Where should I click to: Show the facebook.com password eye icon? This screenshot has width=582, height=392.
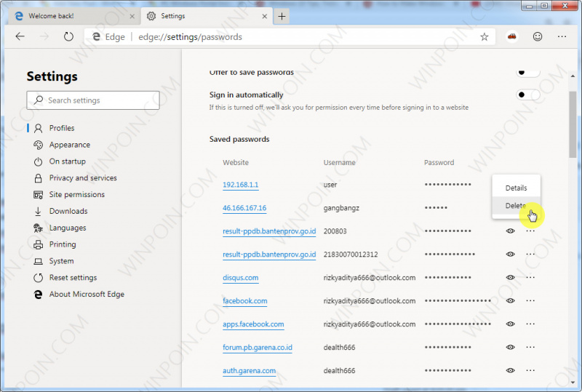(x=511, y=300)
